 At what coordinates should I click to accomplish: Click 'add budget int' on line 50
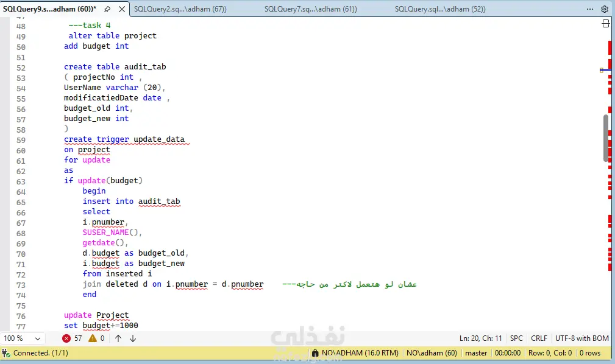(x=96, y=46)
